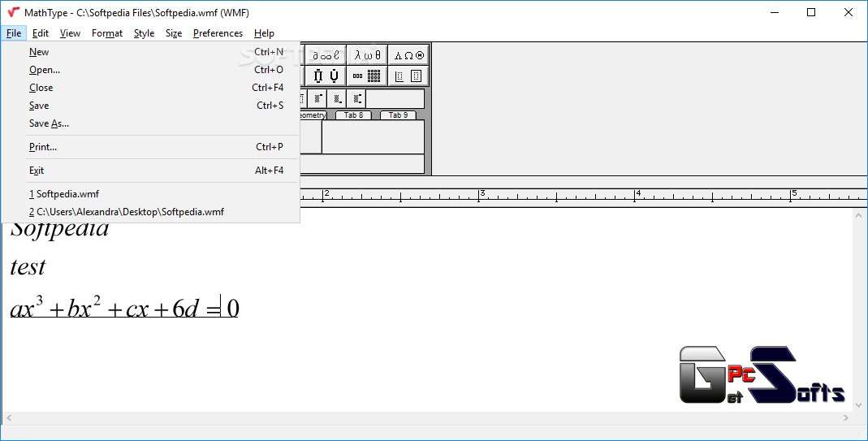868x441 pixels.
Task: Open the boxes templates palette
Action: (x=408, y=76)
